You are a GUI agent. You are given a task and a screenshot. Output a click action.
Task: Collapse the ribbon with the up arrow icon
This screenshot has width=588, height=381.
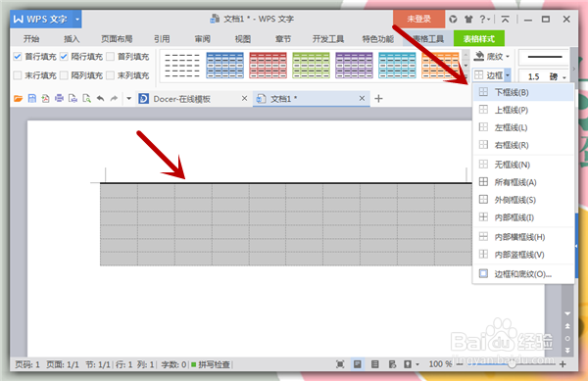[505, 20]
